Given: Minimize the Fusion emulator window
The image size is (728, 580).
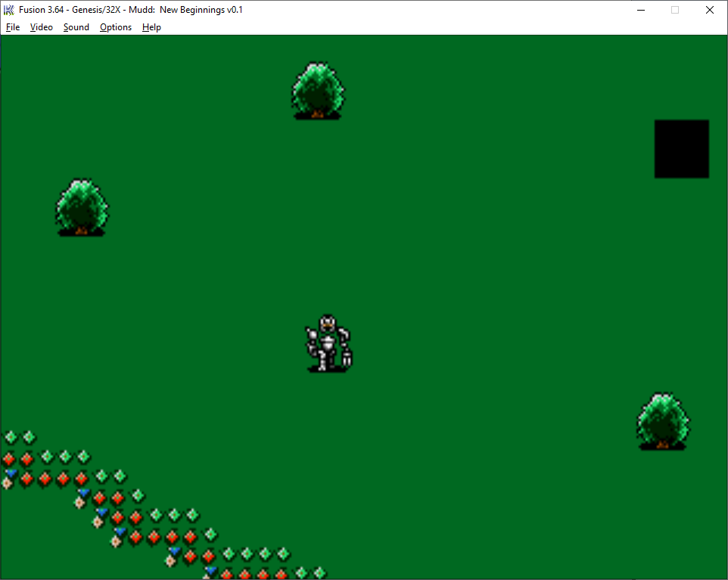Looking at the screenshot, I should (x=641, y=10).
